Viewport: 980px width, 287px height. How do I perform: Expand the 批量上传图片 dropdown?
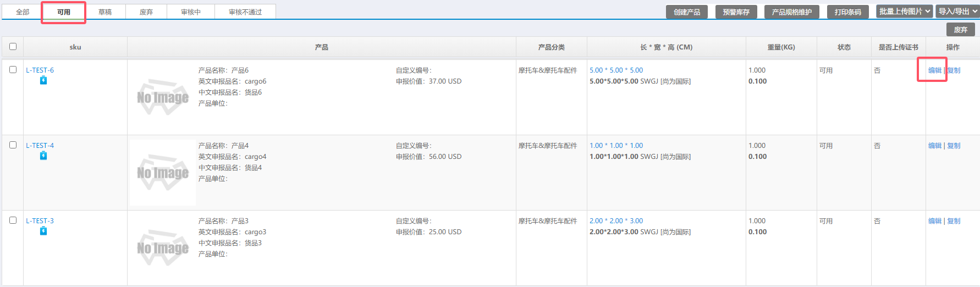pyautogui.click(x=904, y=12)
